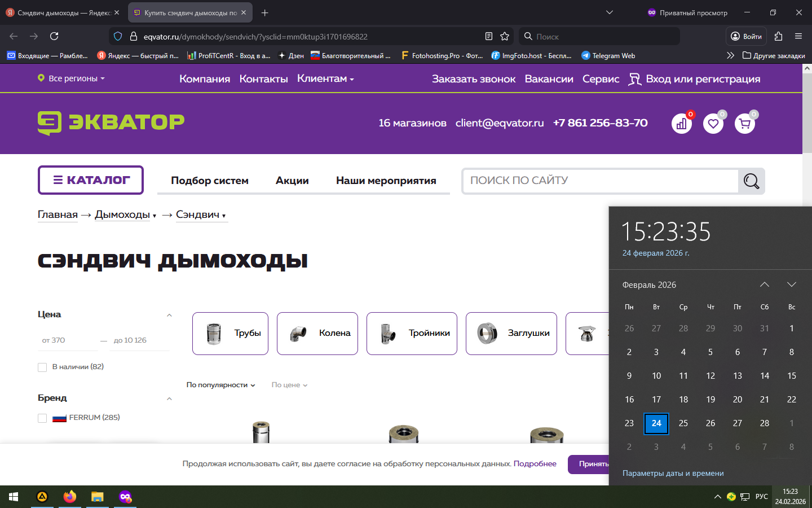This screenshot has width=812, height=508.
Task: Select the Тройники category card
Action: (x=412, y=334)
